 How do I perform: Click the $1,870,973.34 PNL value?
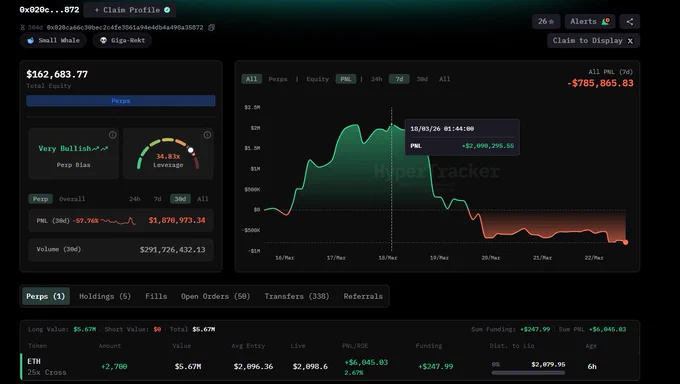point(177,220)
